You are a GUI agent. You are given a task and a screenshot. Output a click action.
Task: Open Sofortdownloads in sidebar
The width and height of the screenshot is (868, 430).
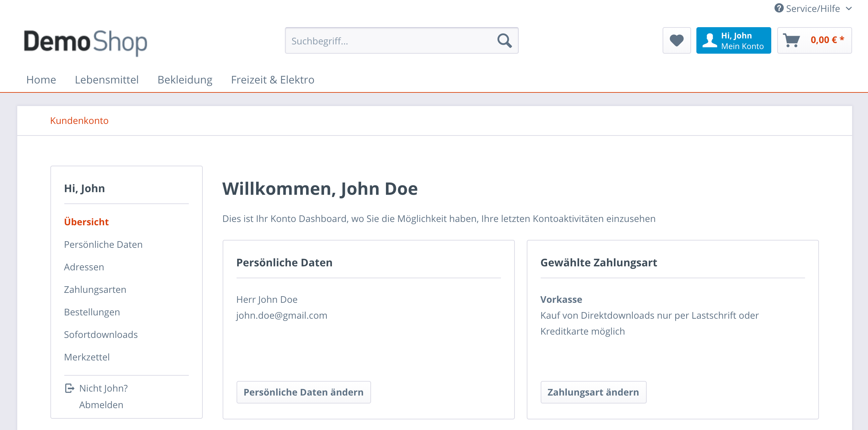pos(101,335)
